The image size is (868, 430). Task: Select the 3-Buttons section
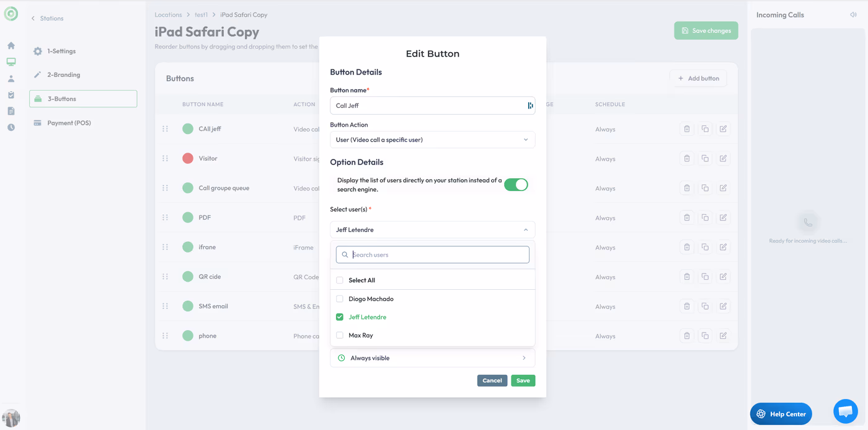click(83, 99)
